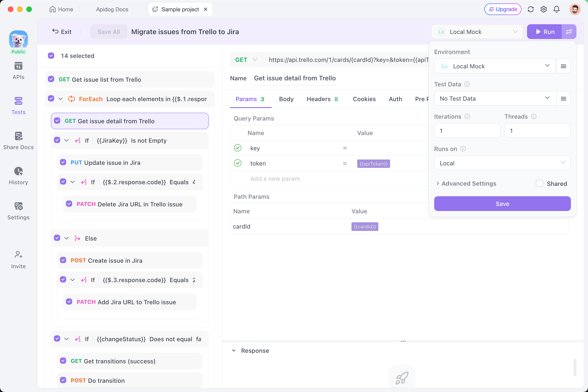The image size is (588, 392).
Task: Click the Runs on info icon
Action: tap(463, 149)
